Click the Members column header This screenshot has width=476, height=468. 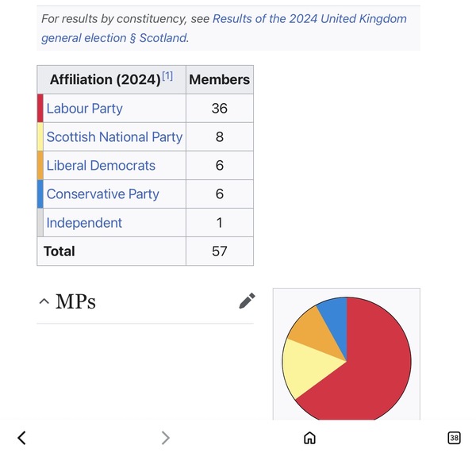(x=220, y=79)
